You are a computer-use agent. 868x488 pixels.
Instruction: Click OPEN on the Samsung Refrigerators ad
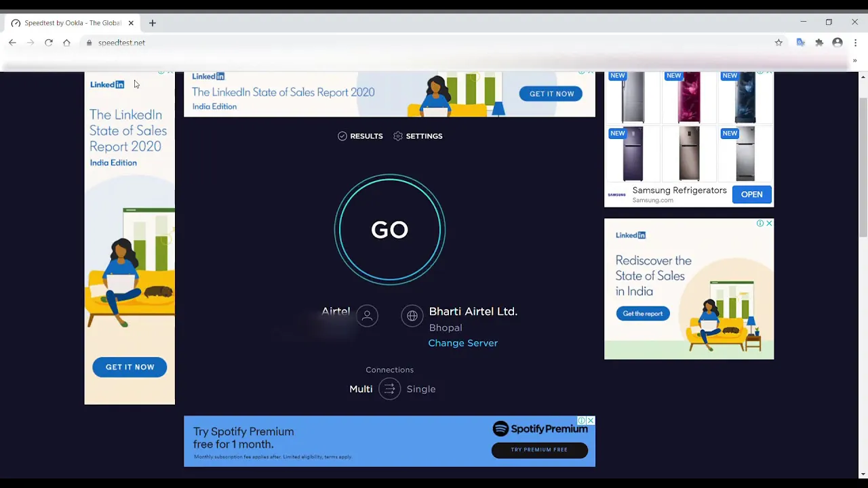point(751,195)
